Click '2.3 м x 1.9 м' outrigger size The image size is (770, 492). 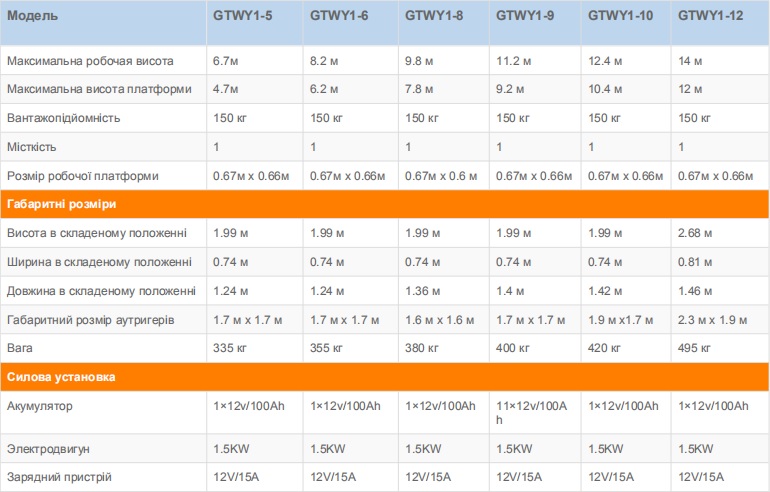(x=712, y=320)
